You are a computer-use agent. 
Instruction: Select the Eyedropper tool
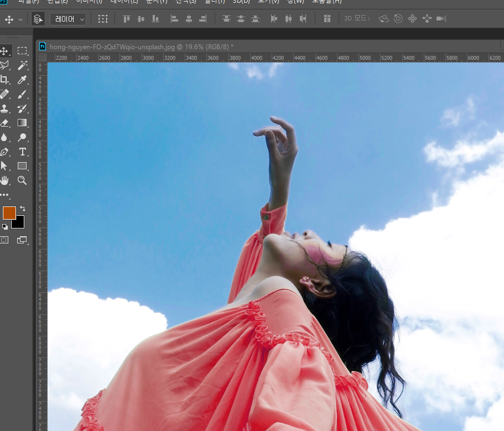click(22, 80)
